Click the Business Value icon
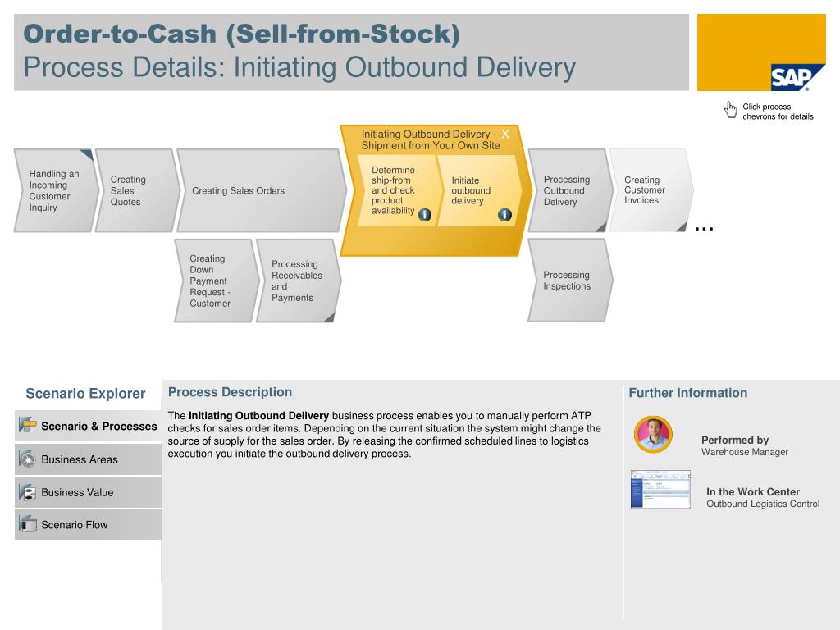This screenshot has width=840, height=630. [27, 492]
